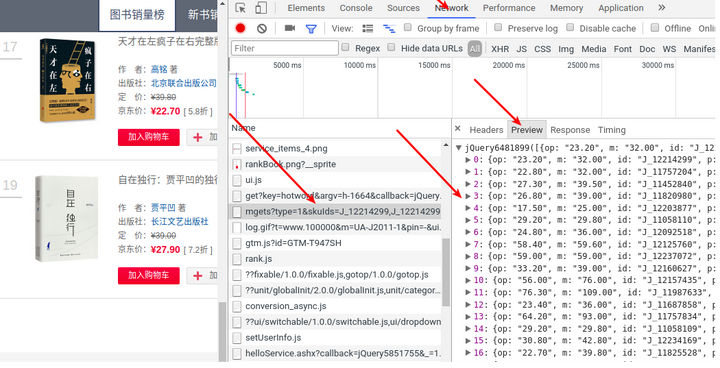
Task: Switch to large request rows view icon
Action: 368,28
